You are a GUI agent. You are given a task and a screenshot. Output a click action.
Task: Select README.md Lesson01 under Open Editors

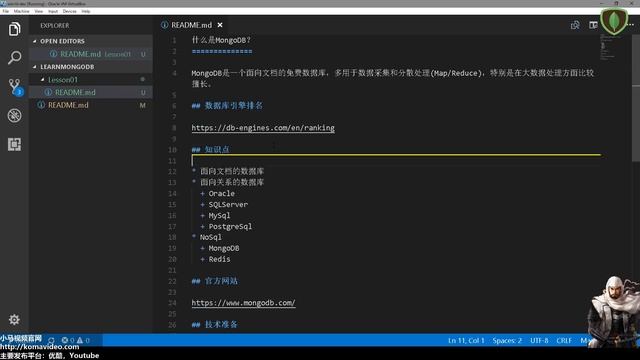point(91,54)
